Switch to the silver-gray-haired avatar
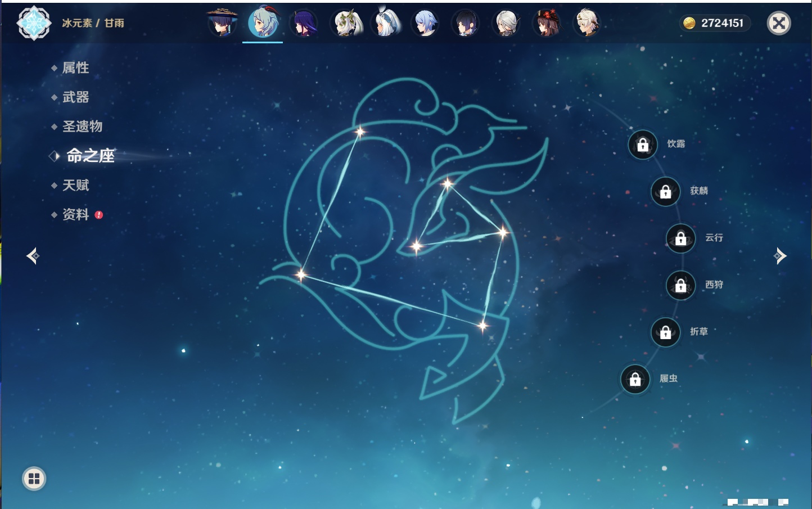The height and width of the screenshot is (509, 812). (x=507, y=24)
